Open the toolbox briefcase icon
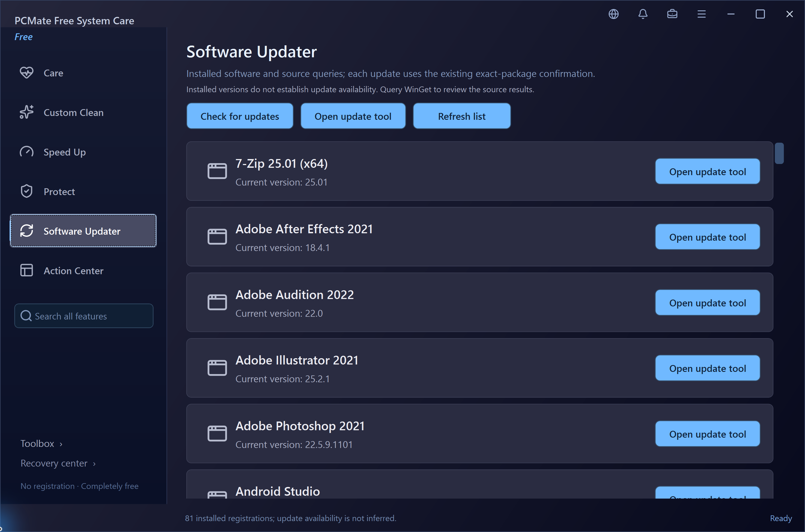The width and height of the screenshot is (805, 532). click(x=672, y=14)
